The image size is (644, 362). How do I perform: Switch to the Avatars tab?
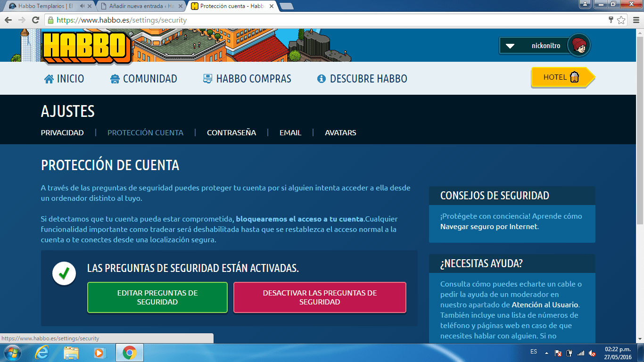(340, 132)
